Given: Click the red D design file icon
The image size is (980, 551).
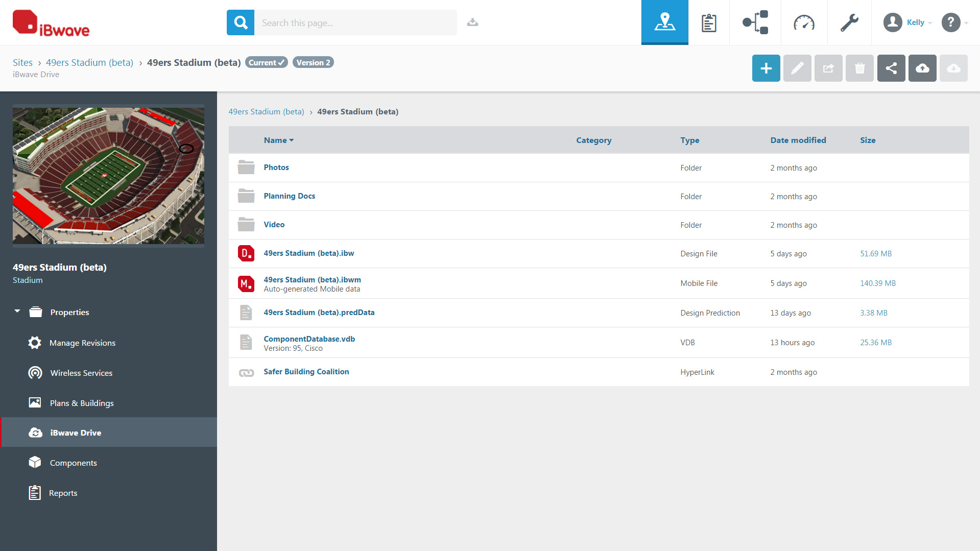Looking at the screenshot, I should click(x=246, y=253).
